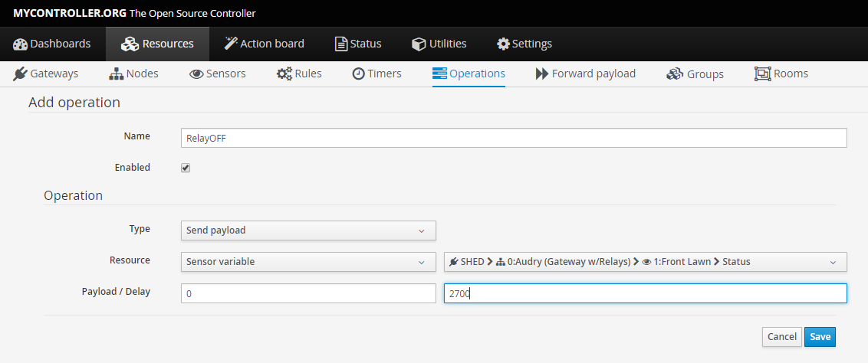Cancel the add operation form

click(781, 337)
